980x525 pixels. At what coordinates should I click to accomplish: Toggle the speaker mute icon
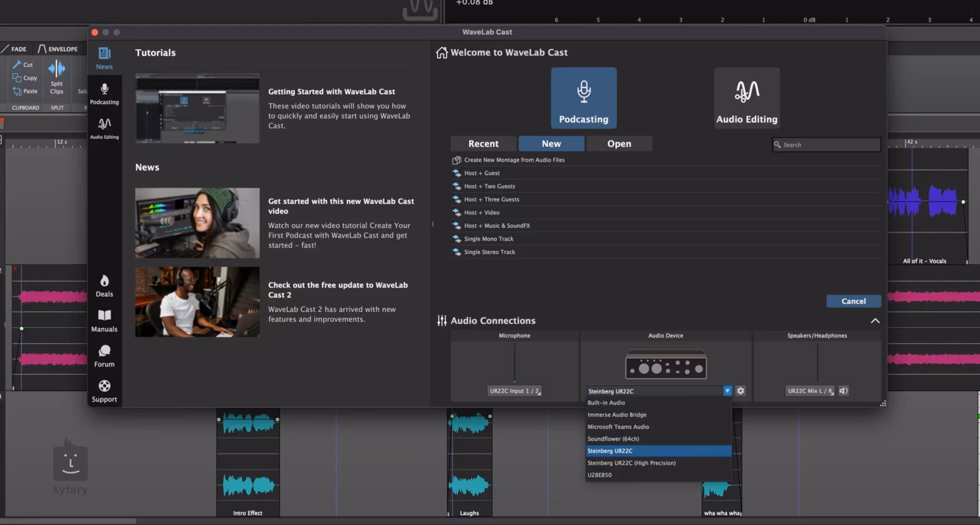(x=843, y=391)
